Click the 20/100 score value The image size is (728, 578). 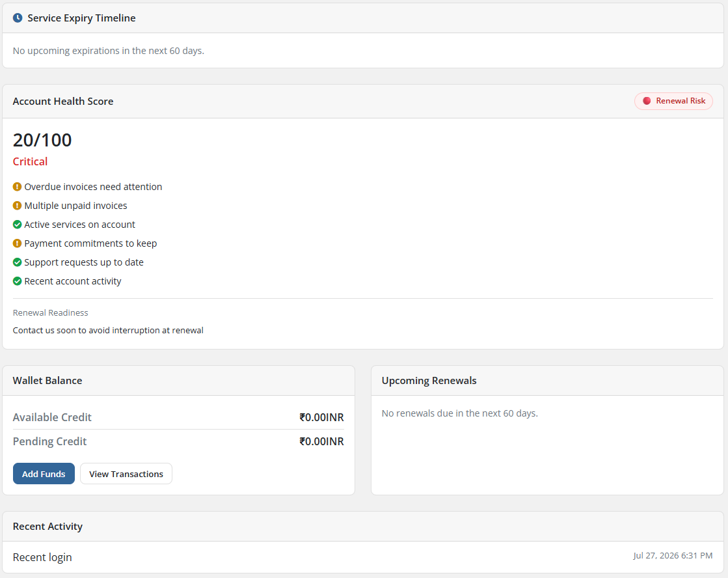(x=42, y=140)
